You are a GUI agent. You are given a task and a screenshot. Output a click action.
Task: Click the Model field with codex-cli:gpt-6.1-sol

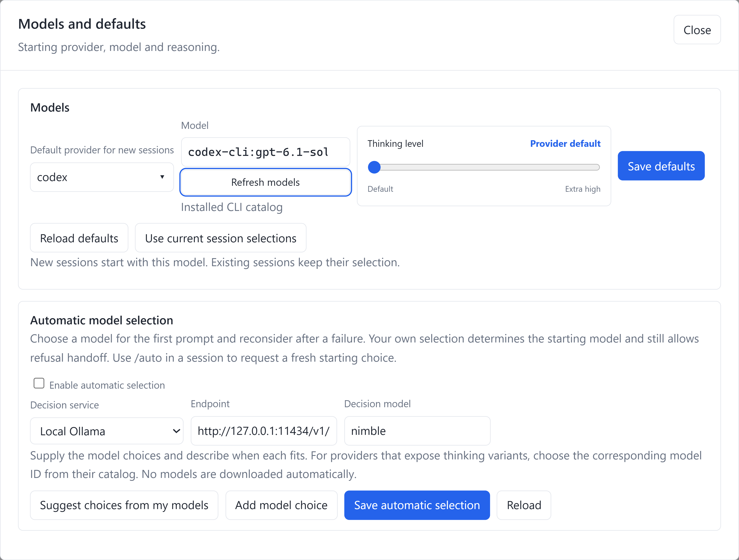pos(266,152)
